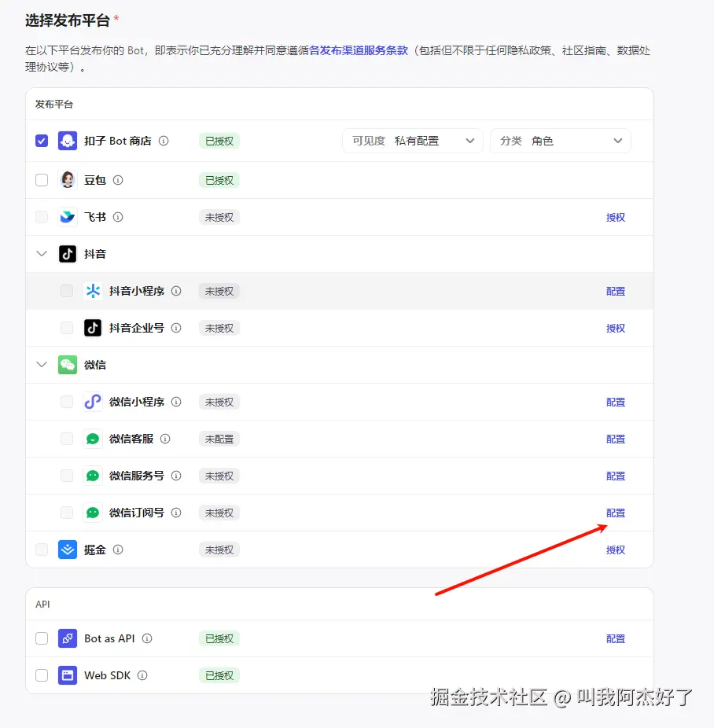Click the 抖音 group logo icon
Viewport: 714px width, 728px height.
coord(68,254)
